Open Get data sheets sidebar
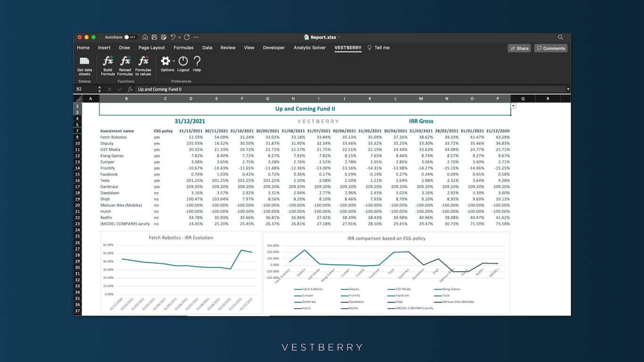 (x=84, y=66)
